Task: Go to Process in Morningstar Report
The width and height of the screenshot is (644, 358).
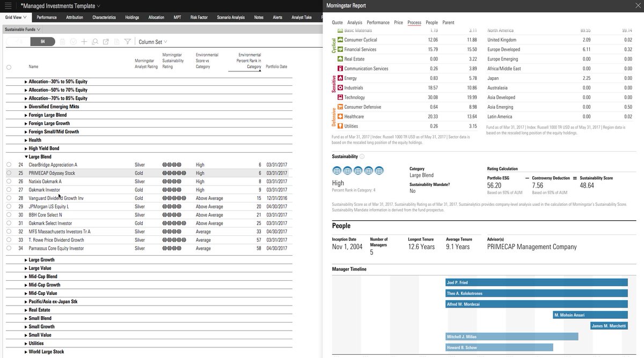Action: 414,23
